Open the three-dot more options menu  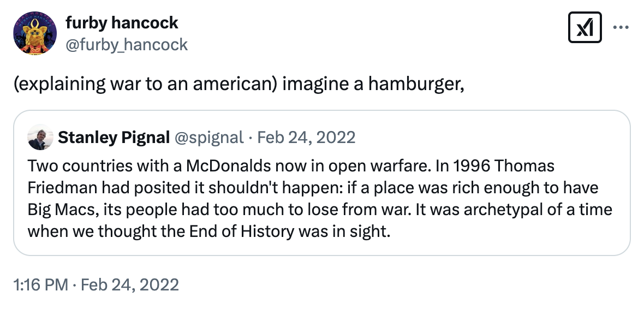621,27
